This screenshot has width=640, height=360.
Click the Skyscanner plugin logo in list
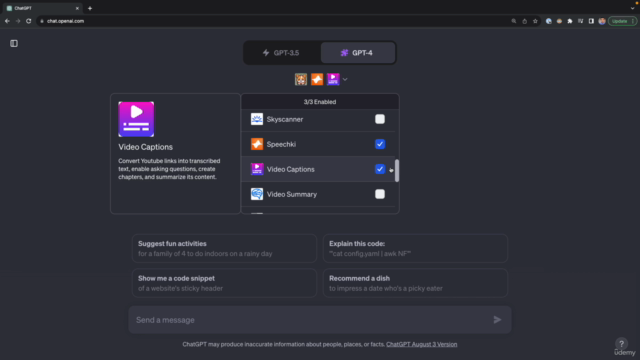click(257, 119)
